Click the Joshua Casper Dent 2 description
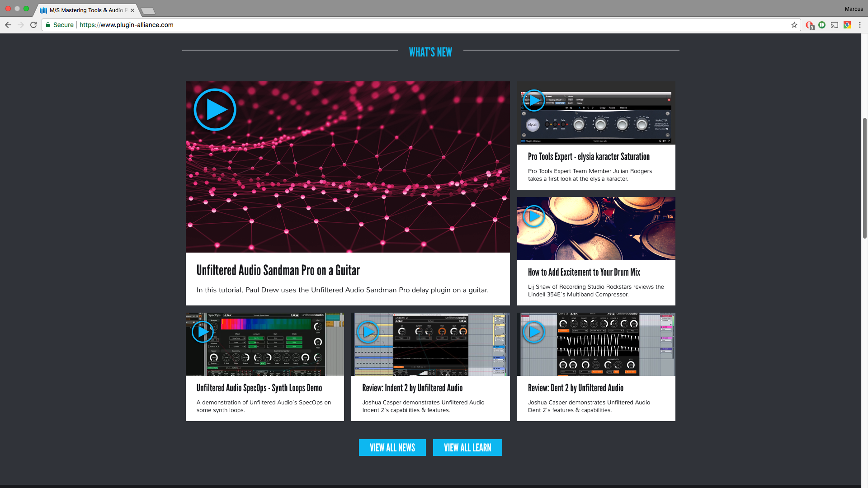The width and height of the screenshot is (868, 488). click(589, 406)
